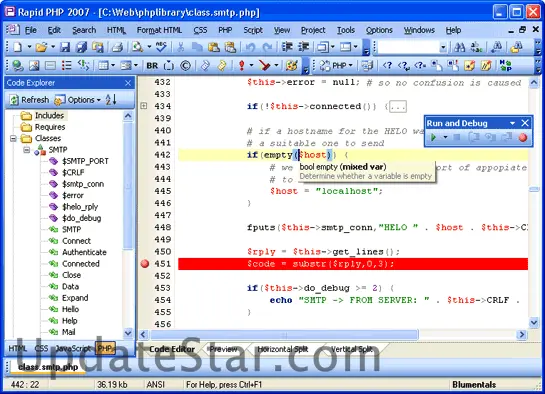Switch to the Horizontal Split tab
Image resolution: width=545 pixels, height=394 pixels.
click(283, 349)
